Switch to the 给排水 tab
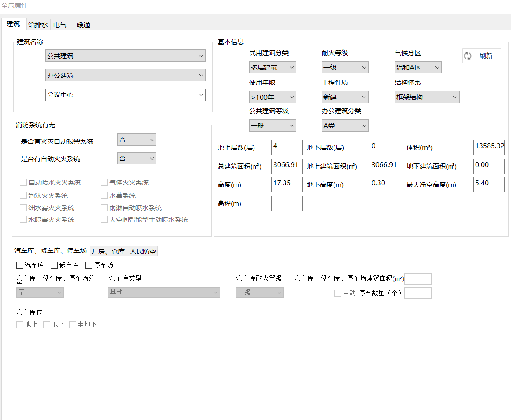Screen dimensions: 511x420 point(38,25)
